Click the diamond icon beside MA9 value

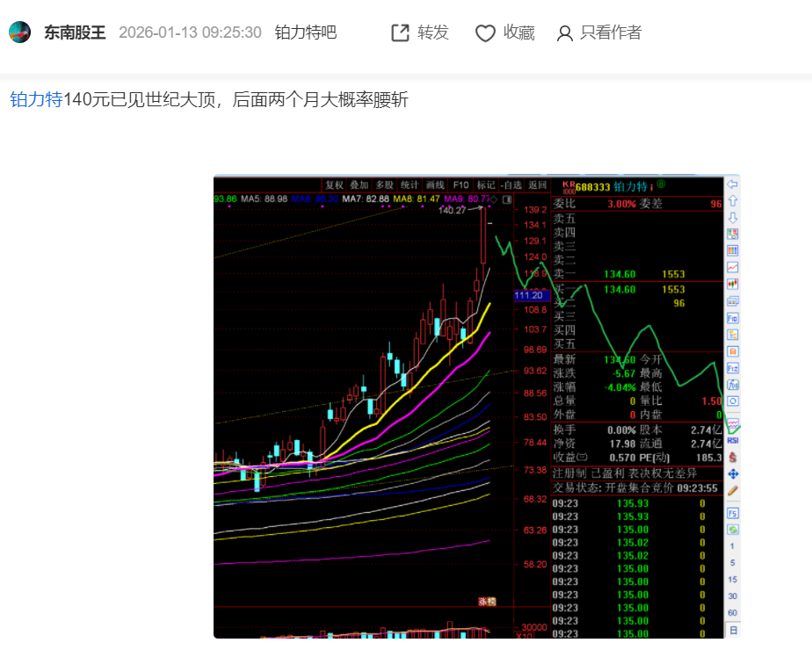click(494, 199)
